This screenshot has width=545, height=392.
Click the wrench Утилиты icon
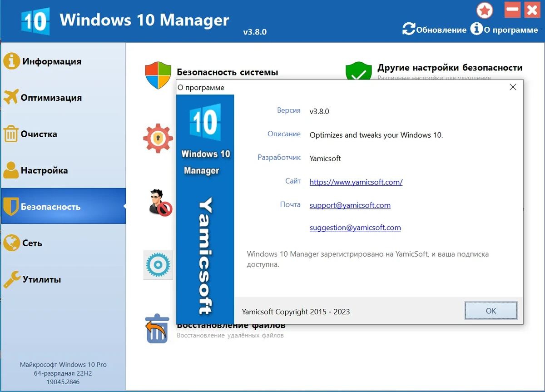pos(11,279)
